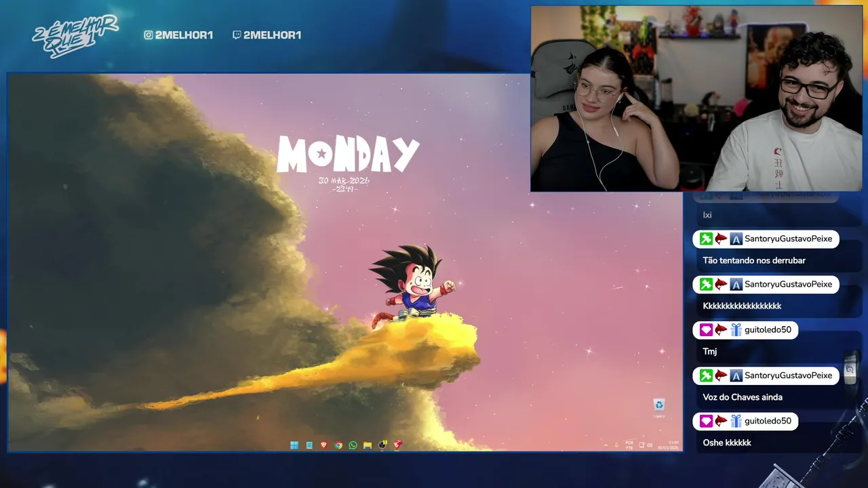Click the Twitch 2MELHOR1 handle
This screenshot has height=488, width=868.
pos(267,35)
